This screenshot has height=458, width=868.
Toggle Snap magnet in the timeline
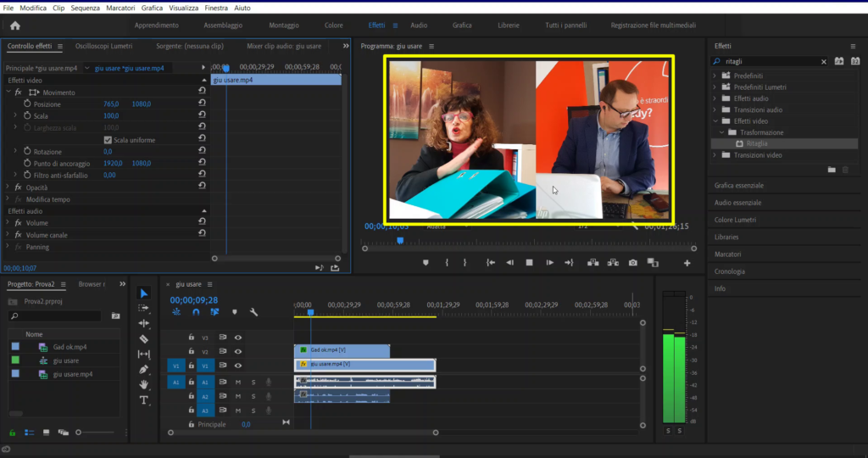click(x=196, y=312)
